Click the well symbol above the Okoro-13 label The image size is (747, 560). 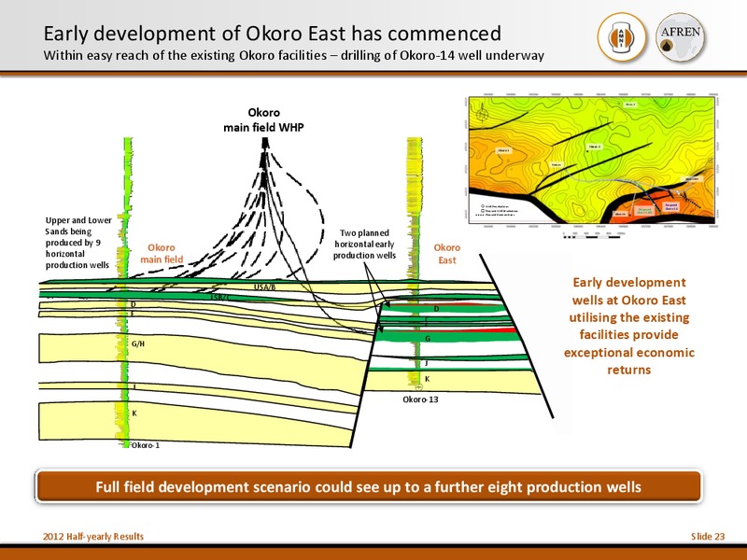[x=419, y=387]
